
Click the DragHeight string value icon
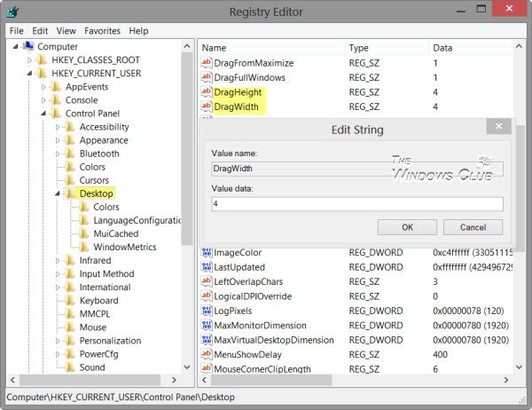[x=207, y=92]
